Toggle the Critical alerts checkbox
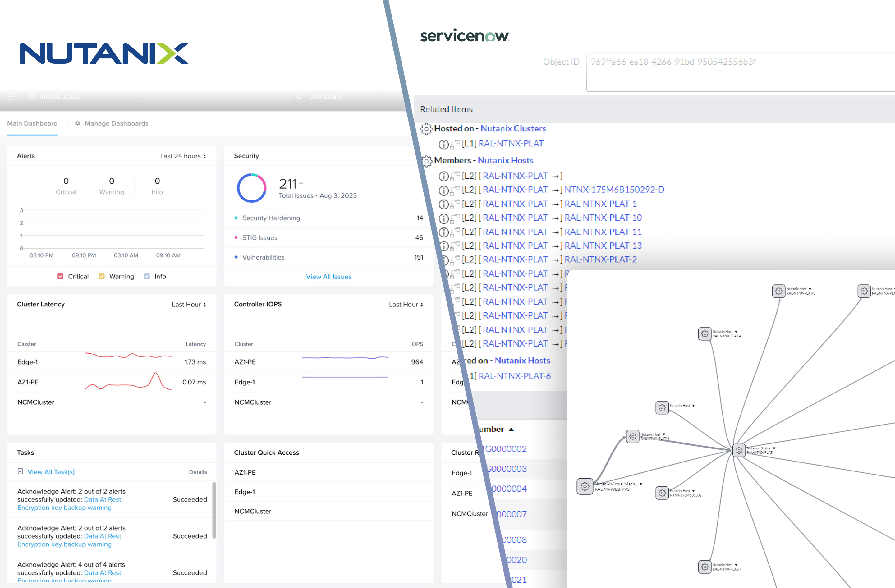Screen dimensions: 895x588 pos(60,276)
